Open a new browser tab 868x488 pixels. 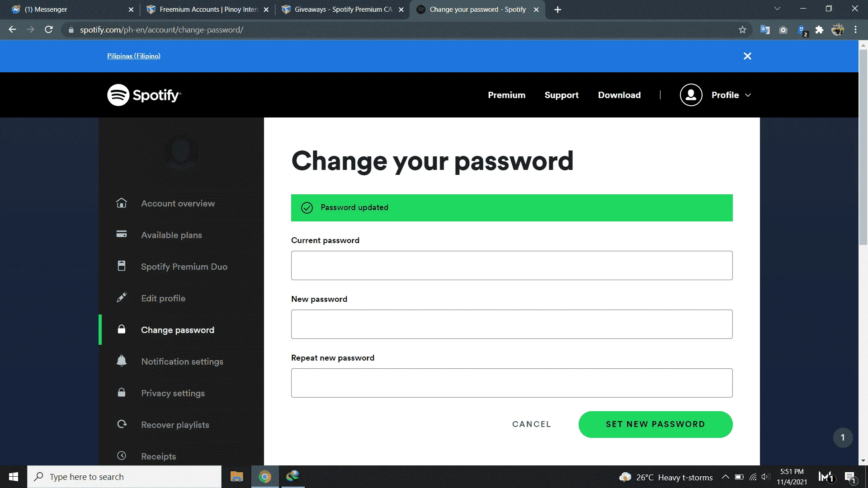pyautogui.click(x=557, y=9)
